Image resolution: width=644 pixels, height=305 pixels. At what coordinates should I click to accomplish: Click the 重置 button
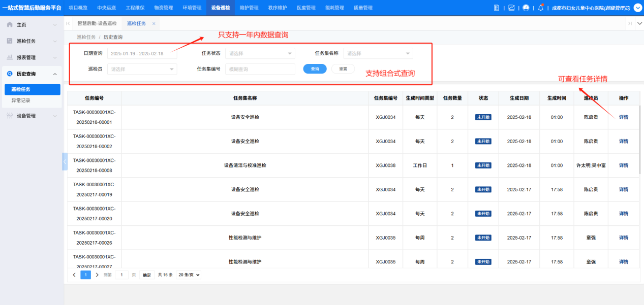(x=343, y=69)
